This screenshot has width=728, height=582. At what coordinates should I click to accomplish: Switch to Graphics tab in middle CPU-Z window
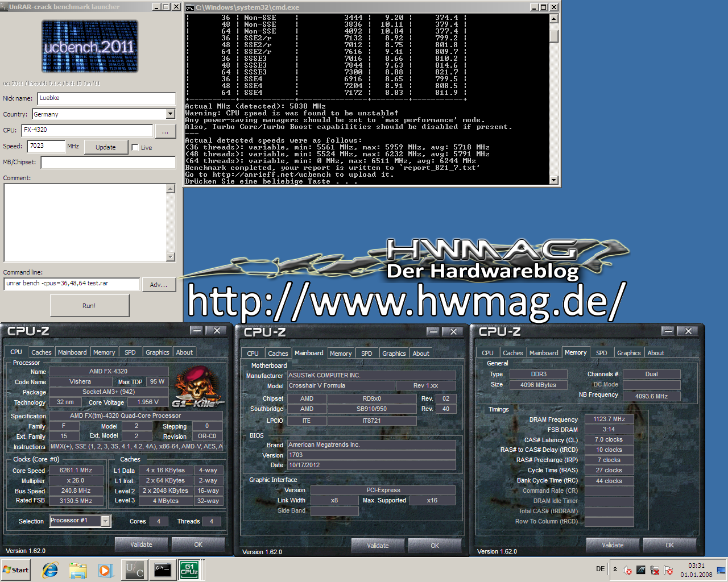coord(394,354)
